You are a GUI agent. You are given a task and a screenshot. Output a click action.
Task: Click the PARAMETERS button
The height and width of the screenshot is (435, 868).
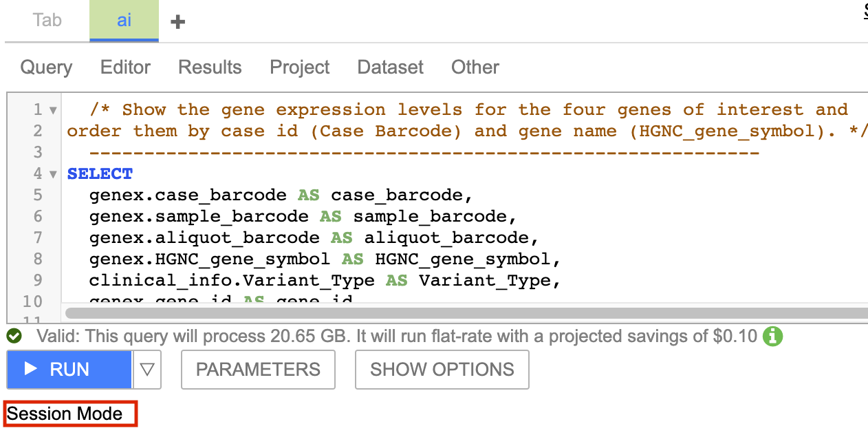(258, 370)
